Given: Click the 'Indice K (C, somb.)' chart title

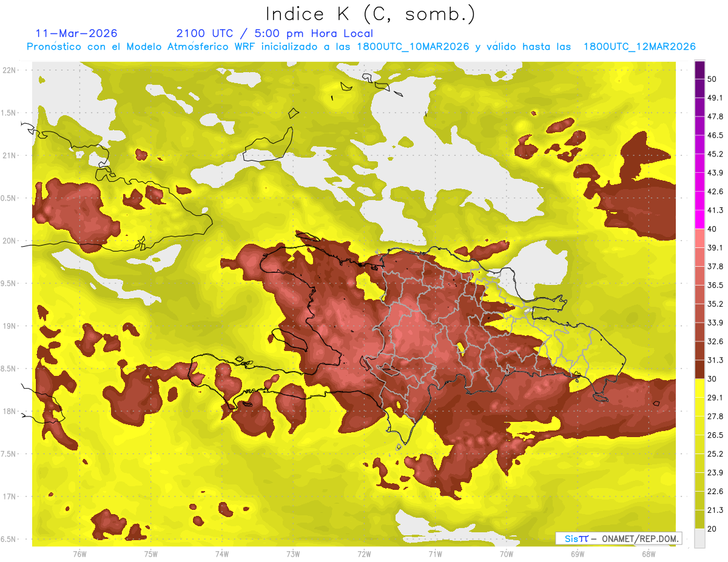Looking at the screenshot, I should pos(370,14).
